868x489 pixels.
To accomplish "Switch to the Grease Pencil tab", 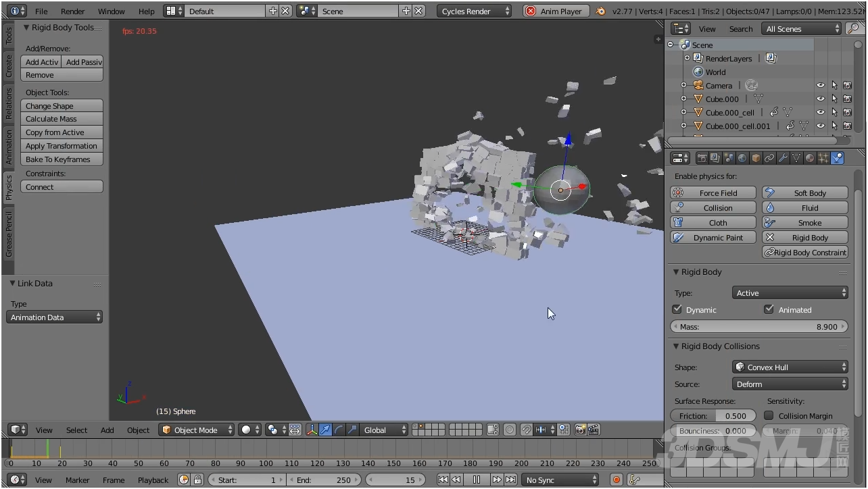I will pos(9,234).
